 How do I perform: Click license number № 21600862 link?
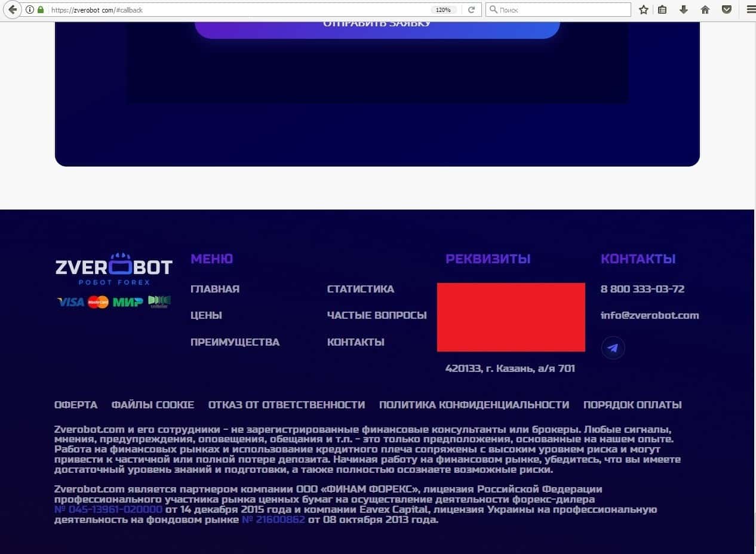273,519
